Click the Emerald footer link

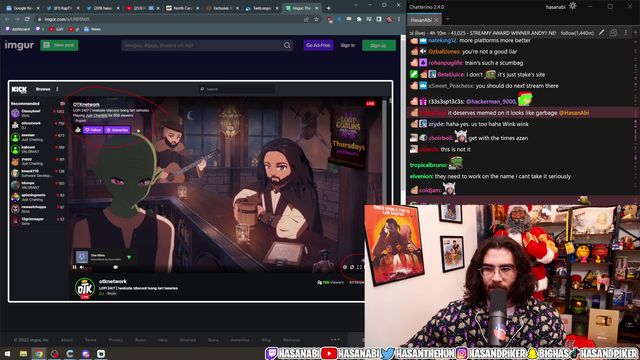point(188,340)
